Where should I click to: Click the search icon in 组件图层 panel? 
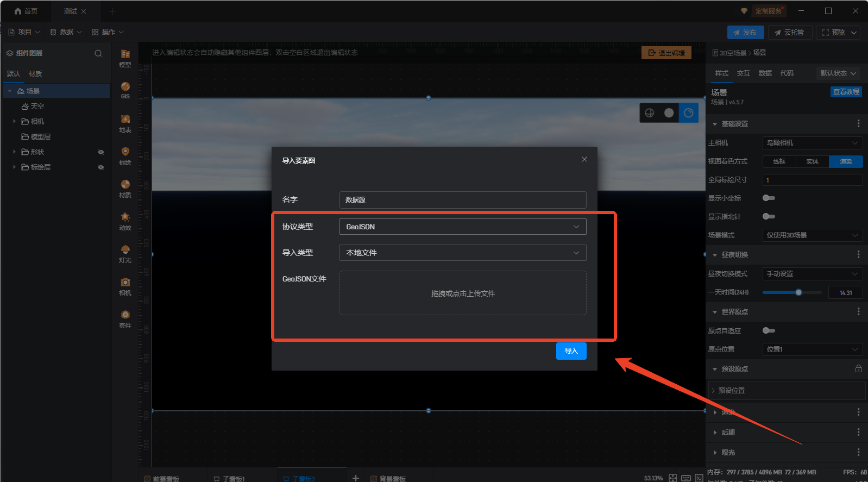(x=98, y=53)
